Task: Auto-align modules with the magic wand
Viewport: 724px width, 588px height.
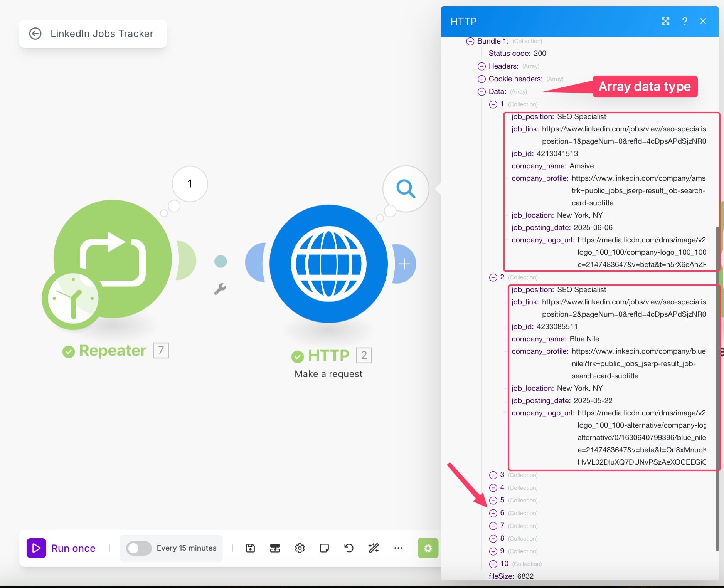Action: 374,548
